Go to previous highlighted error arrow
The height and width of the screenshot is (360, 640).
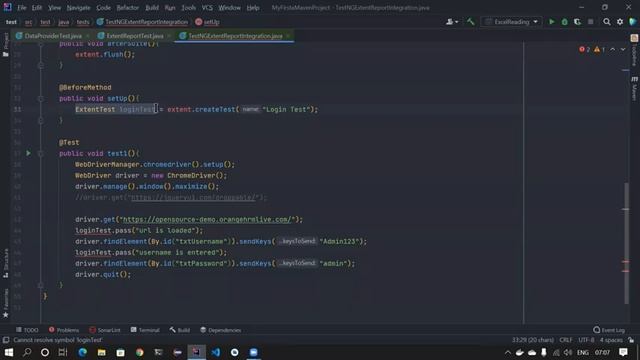pyautogui.click(x=612, y=49)
